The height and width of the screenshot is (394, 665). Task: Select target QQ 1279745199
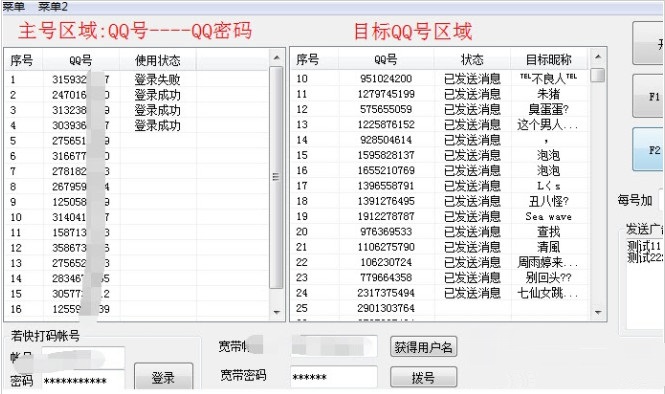click(x=386, y=94)
